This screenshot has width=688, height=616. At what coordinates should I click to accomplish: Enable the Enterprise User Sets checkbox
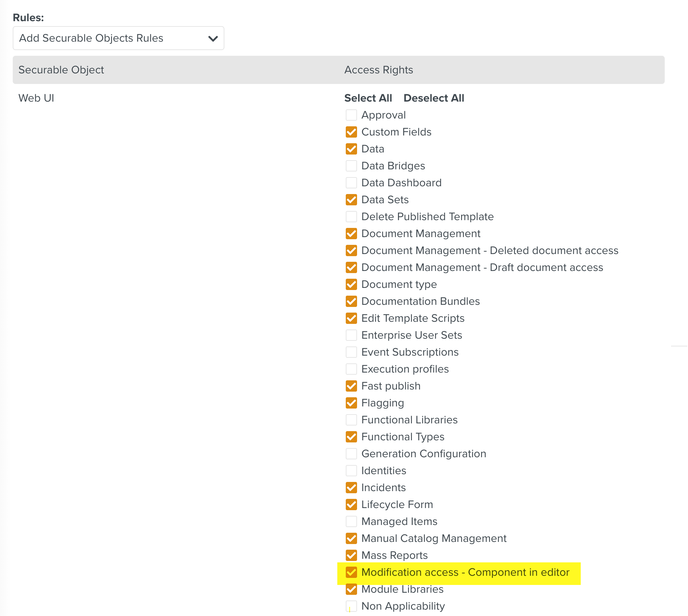(351, 335)
